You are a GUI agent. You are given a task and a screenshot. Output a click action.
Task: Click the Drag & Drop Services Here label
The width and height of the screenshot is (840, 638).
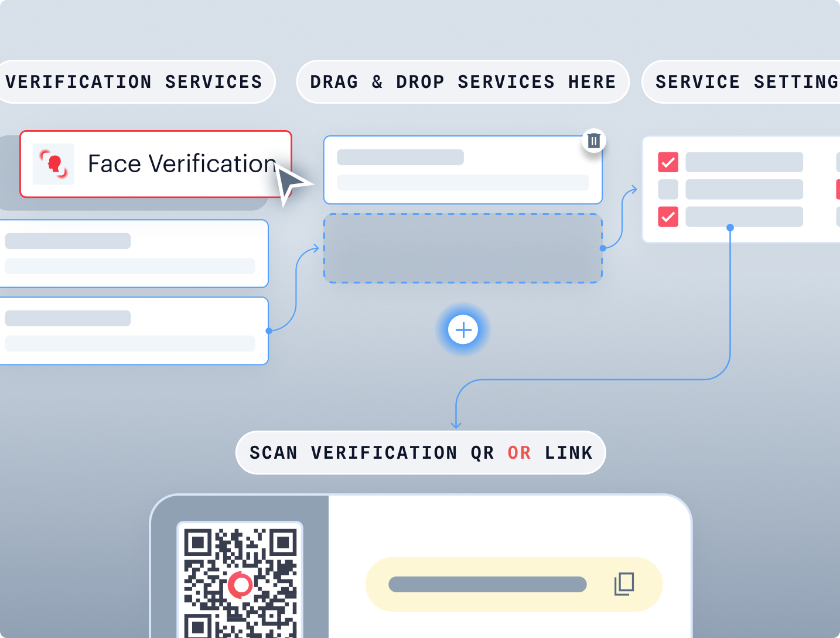coord(463,82)
